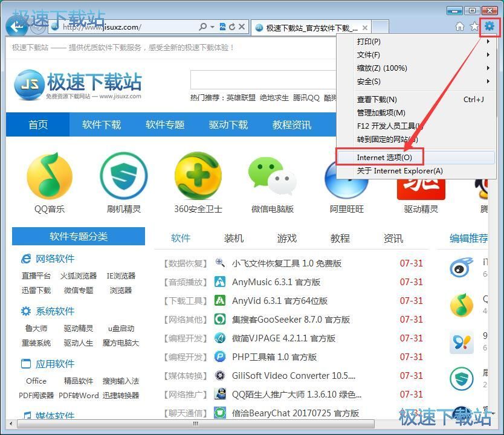504x435 pixels.
Task: Click the horizontal scrollbar thumb
Action: [x=196, y=424]
